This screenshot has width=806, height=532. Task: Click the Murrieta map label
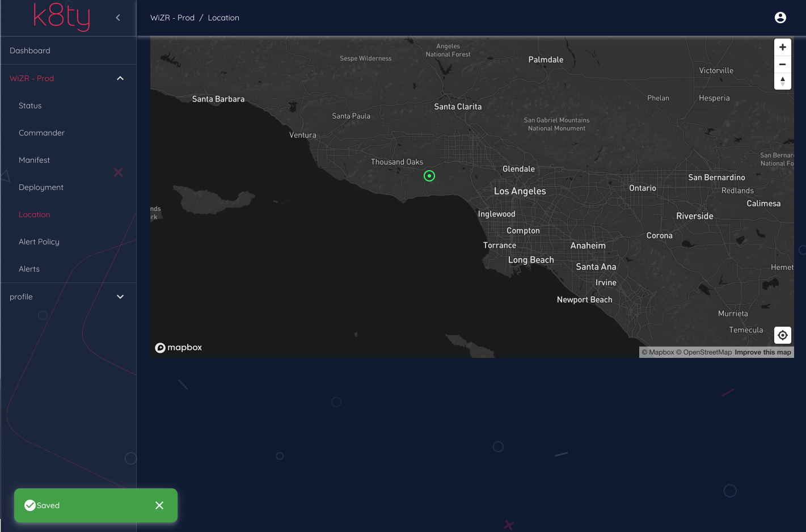733,314
